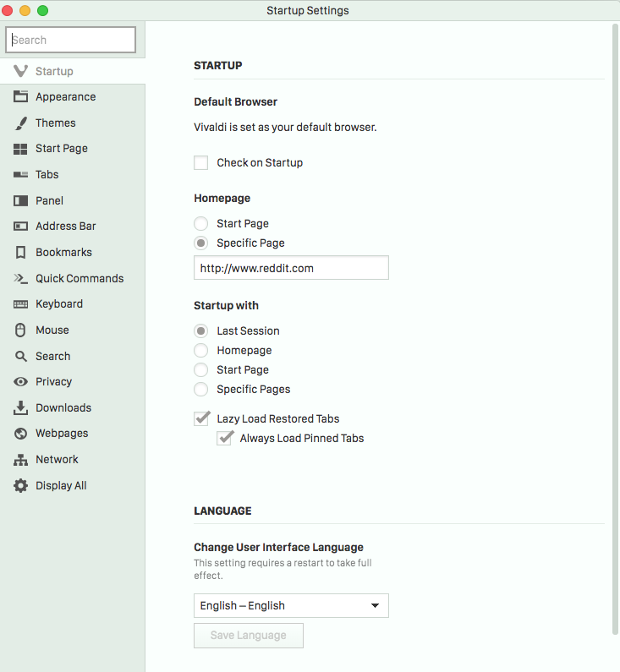
Task: Click the Vivaldi logo icon beside Startup
Action: click(20, 71)
